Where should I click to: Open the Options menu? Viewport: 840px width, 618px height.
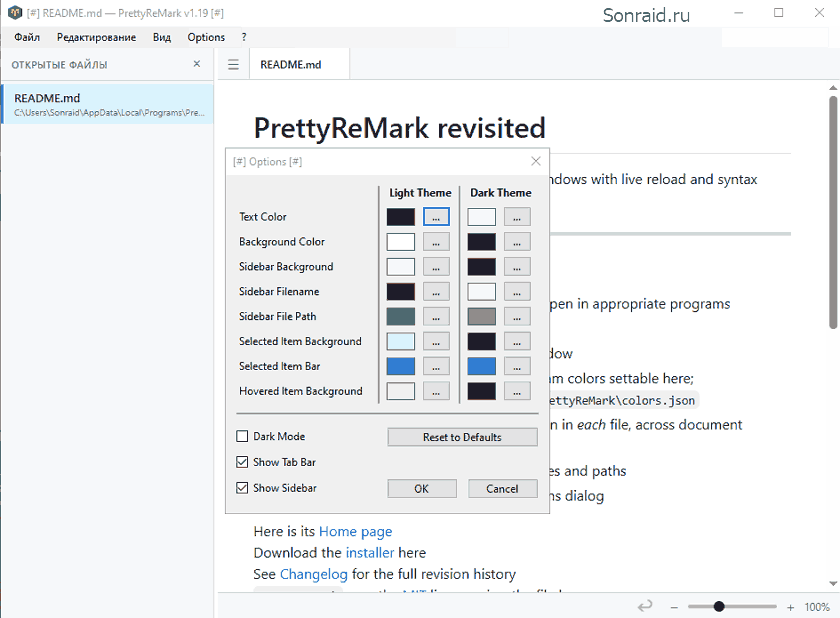click(x=206, y=37)
